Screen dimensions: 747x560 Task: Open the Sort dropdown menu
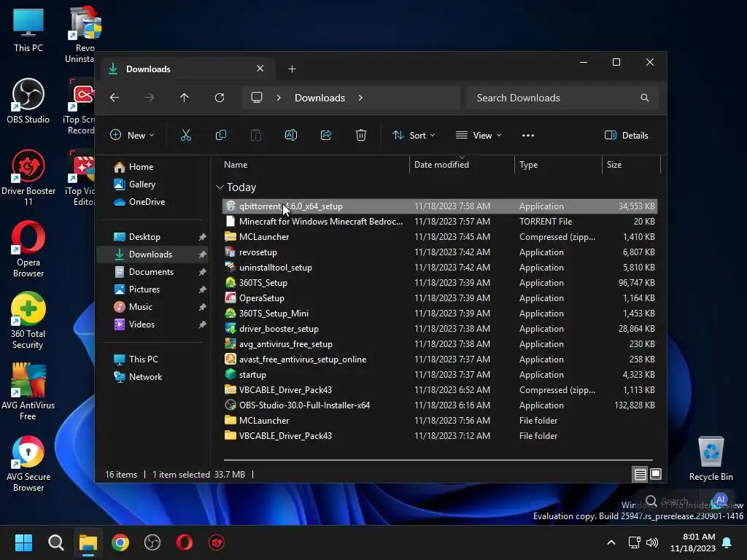[x=414, y=135]
